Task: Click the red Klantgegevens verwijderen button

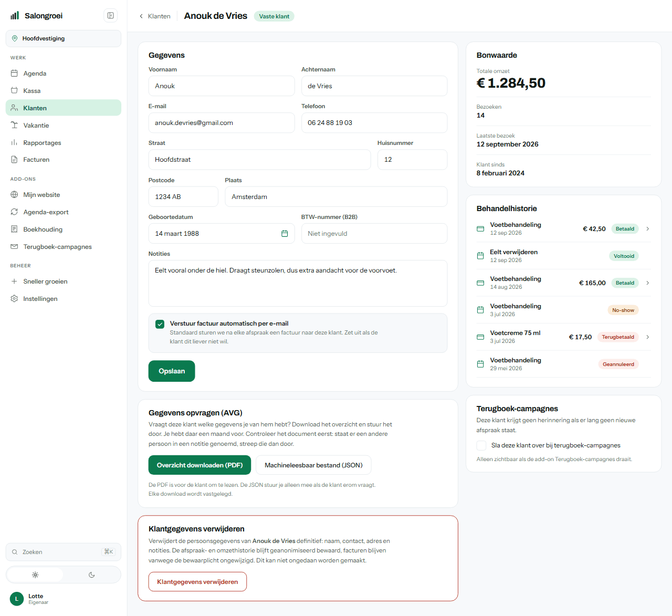Action: (197, 582)
